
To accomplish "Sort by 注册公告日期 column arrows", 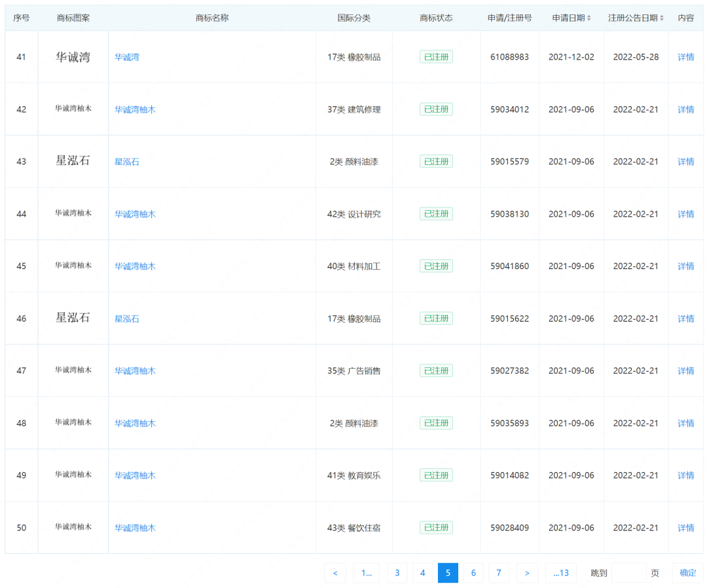I will [662, 18].
